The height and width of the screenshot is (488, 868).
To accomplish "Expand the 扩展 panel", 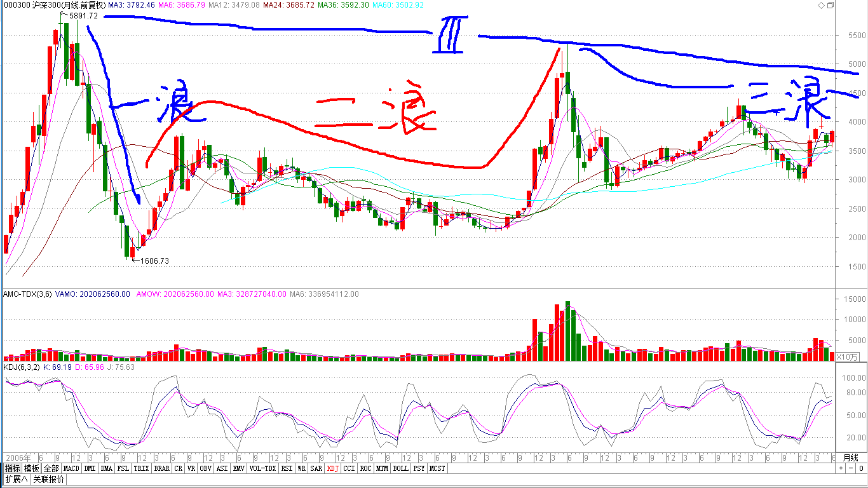I will (x=16, y=479).
